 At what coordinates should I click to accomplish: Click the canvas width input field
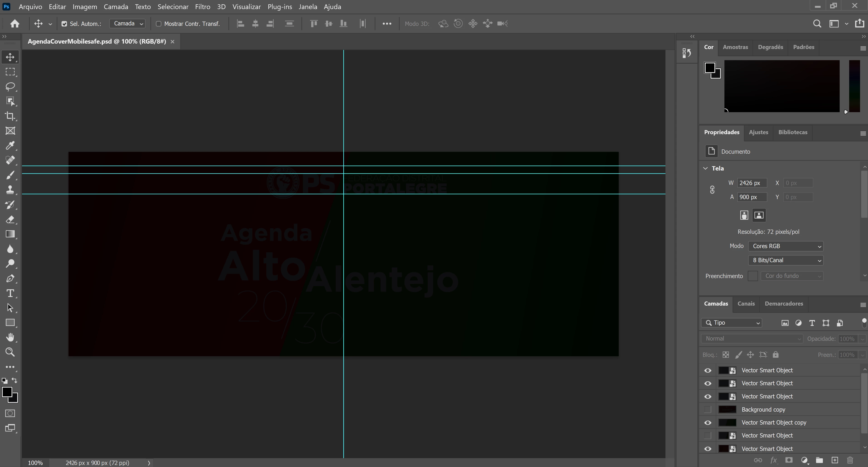coord(752,183)
